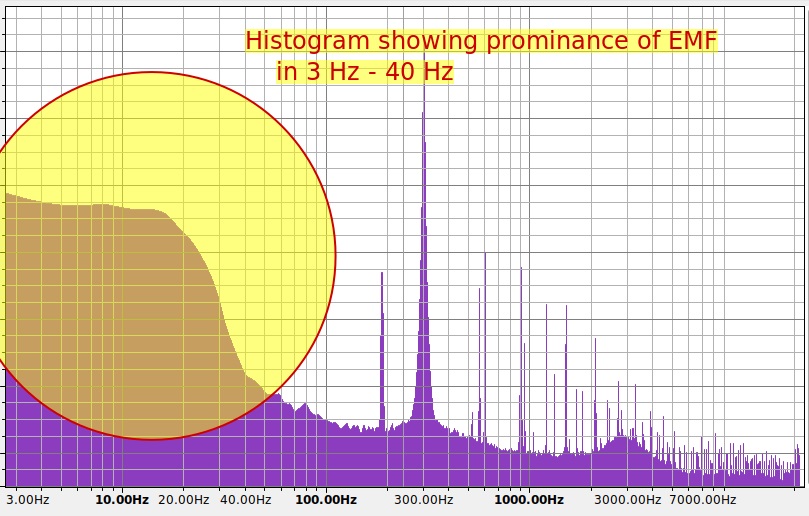Click the 'Histogram showing prominance of EMF' annotation
809x516 pixels.
tap(480, 41)
